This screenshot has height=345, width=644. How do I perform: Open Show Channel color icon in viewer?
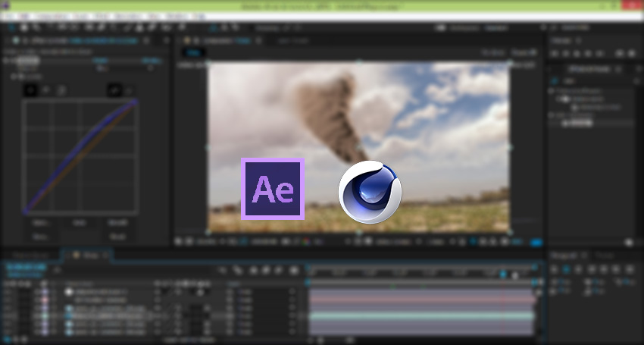pyautogui.click(x=306, y=242)
